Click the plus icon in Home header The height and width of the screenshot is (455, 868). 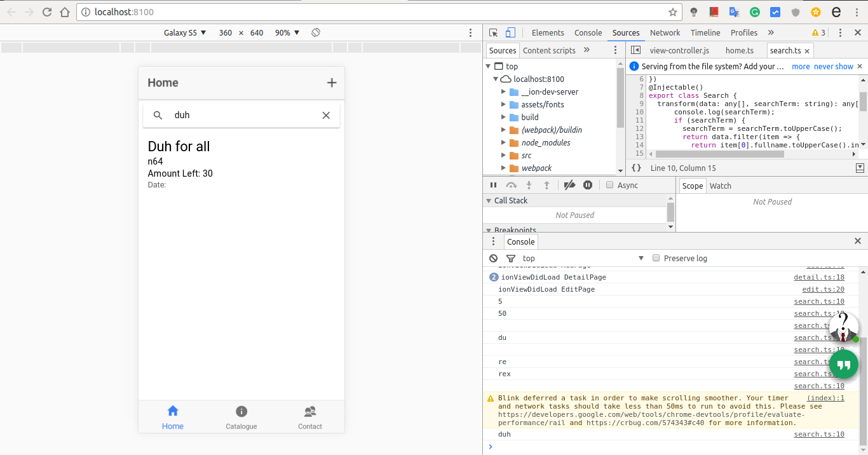point(331,83)
